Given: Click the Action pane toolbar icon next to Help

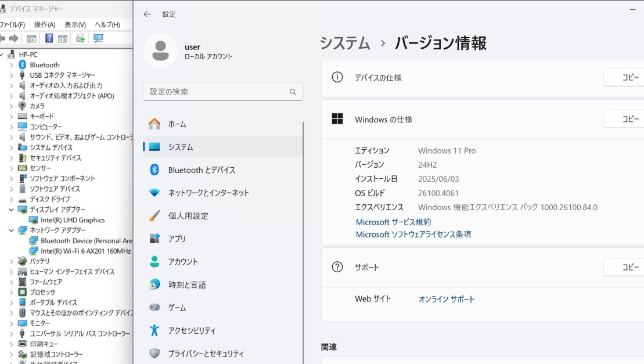Looking at the screenshot, I should [x=63, y=38].
